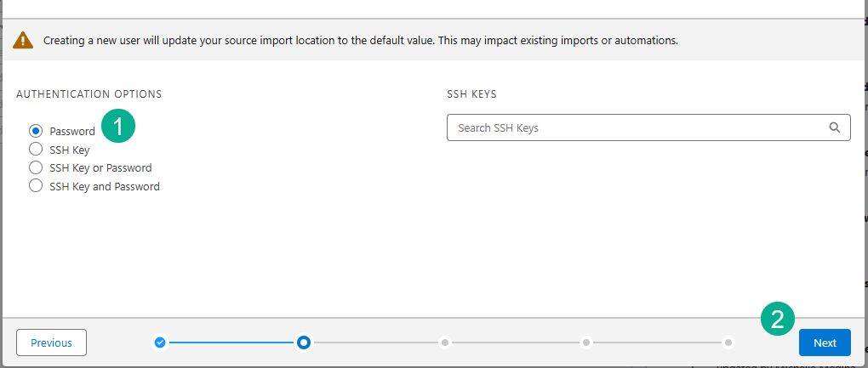This screenshot has width=868, height=368.
Task: Enable SSH Key and Password authentication
Action: tap(36, 186)
